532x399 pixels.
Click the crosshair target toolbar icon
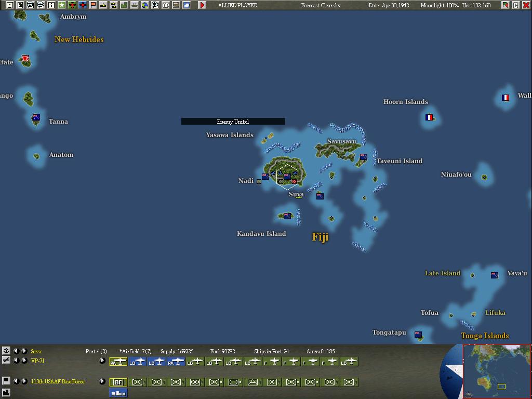[x=155, y=5]
